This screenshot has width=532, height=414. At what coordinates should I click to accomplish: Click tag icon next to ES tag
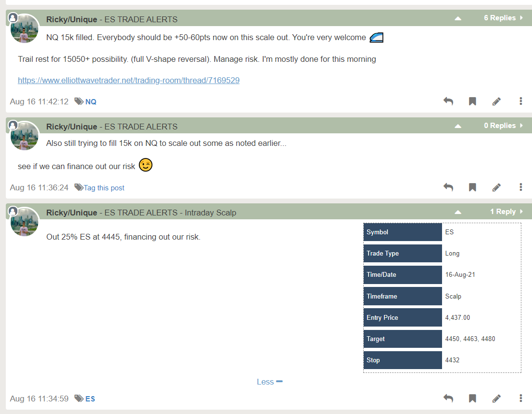pyautogui.click(x=79, y=399)
